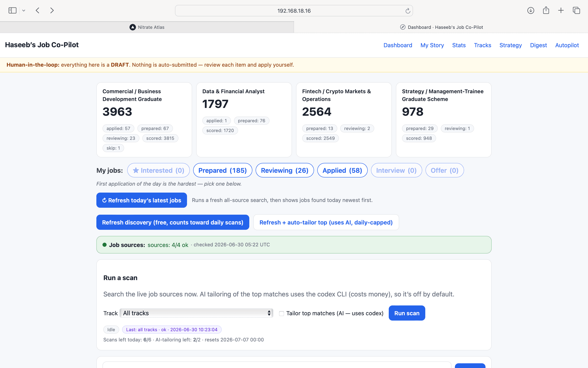Click the Share icon in toolbar
The height and width of the screenshot is (368, 588).
pyautogui.click(x=546, y=10)
